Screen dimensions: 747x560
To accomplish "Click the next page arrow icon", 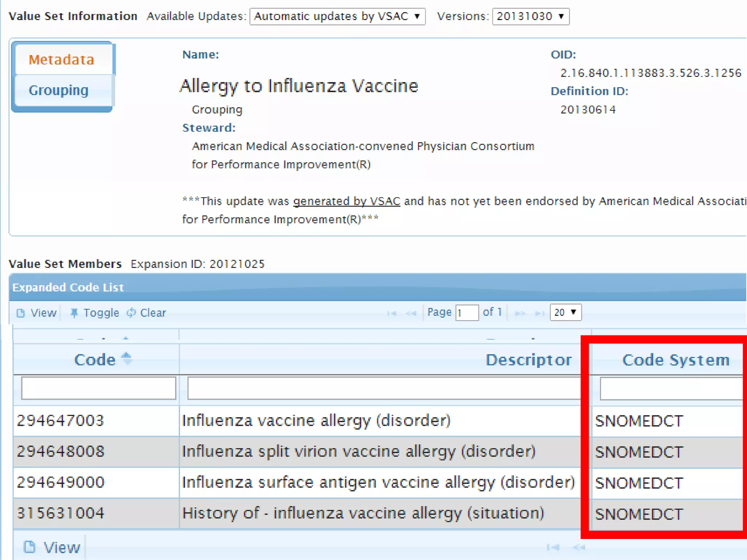I will 520,313.
